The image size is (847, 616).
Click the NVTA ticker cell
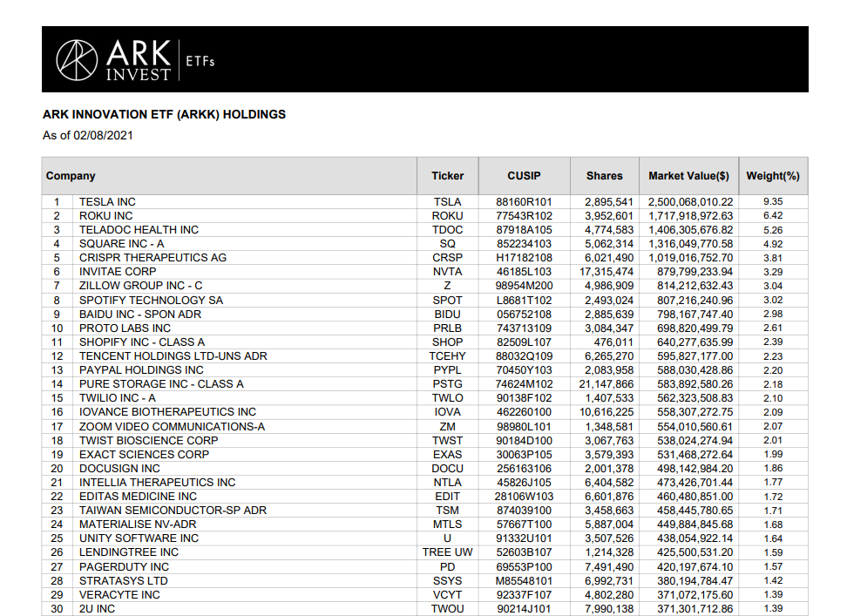point(447,272)
